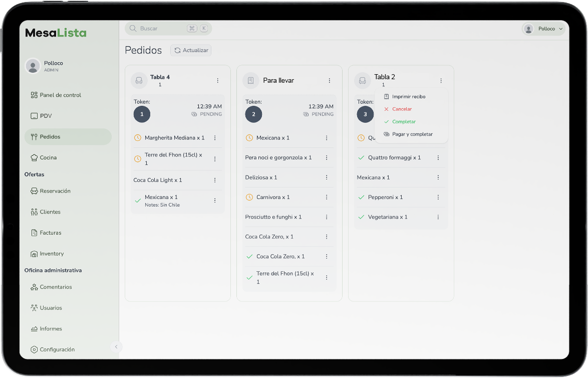
Task: Click the Buscar search field
Action: click(160, 29)
